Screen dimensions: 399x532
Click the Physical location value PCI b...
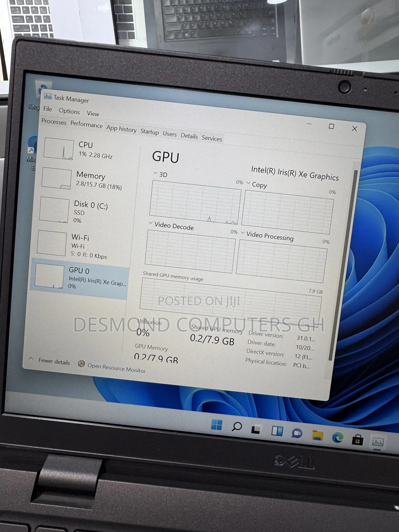[x=301, y=366]
